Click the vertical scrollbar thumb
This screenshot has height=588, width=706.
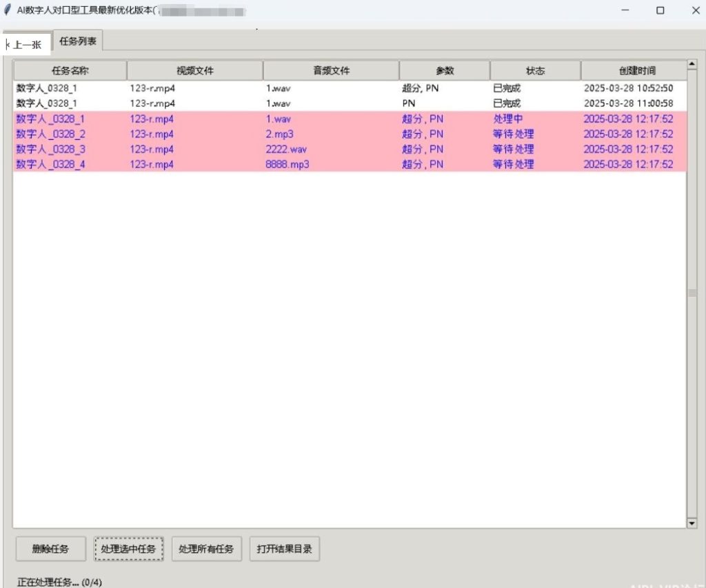click(692, 293)
